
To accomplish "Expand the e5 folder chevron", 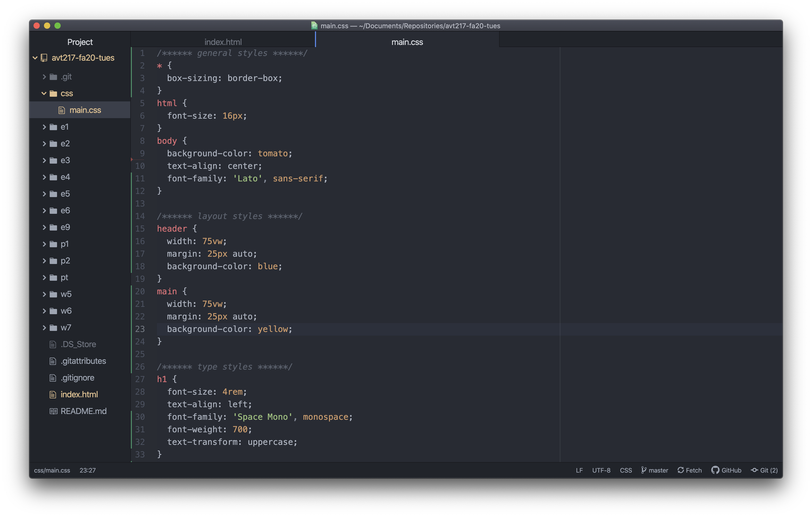I will pos(44,194).
